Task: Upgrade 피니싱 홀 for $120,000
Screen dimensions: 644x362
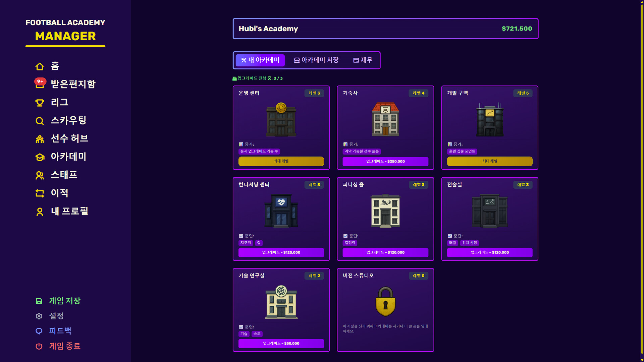Action: point(385,252)
